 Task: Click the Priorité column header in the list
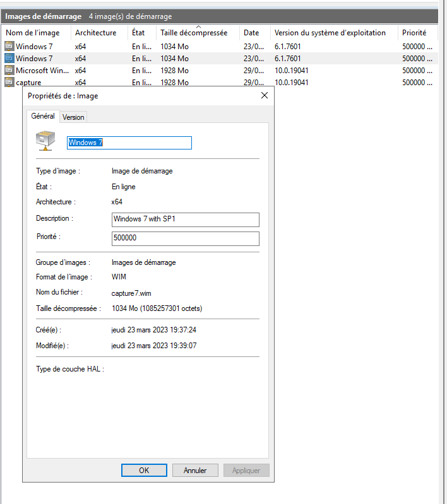(414, 33)
